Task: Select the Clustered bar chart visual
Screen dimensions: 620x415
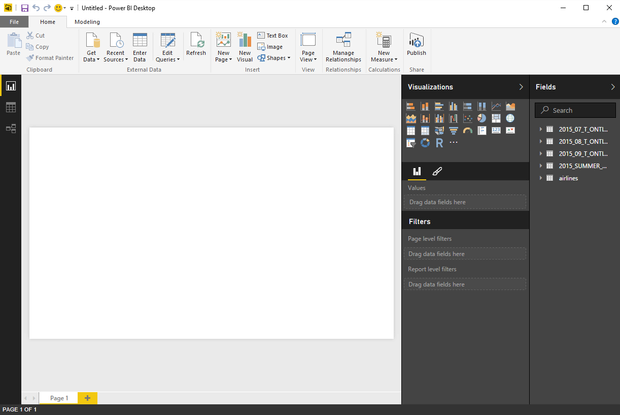Action: [x=439, y=106]
